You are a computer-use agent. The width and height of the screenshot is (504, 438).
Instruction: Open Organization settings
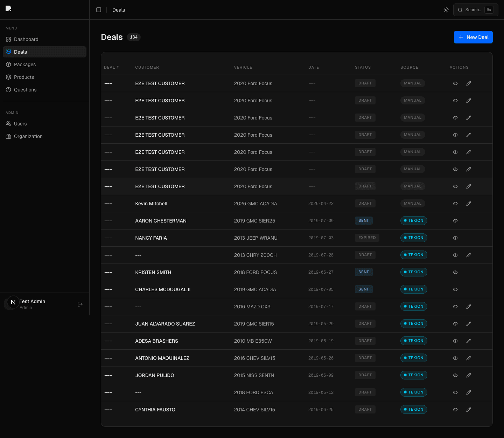click(44, 136)
